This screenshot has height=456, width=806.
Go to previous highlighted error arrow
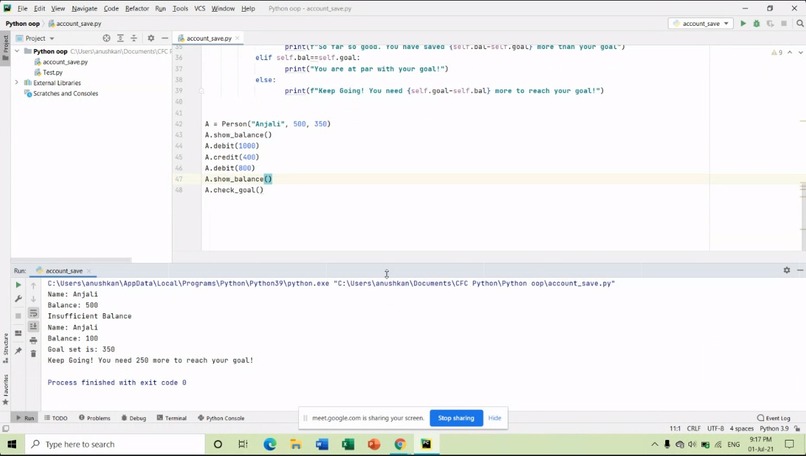click(x=790, y=52)
